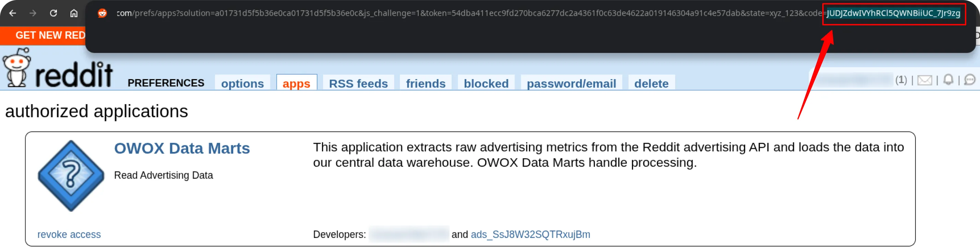Open notifications via bell icon
Viewport: 980px width, 251px height.
click(948, 80)
